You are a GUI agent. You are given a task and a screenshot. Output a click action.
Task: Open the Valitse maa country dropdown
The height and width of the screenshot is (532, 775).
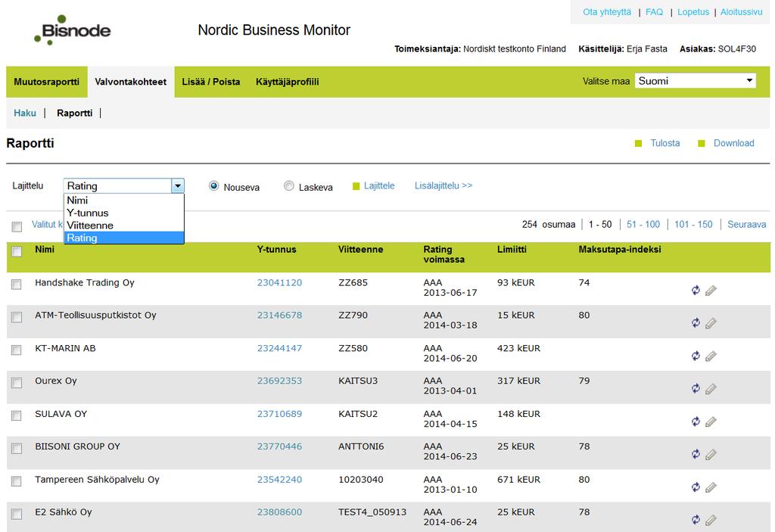point(696,80)
